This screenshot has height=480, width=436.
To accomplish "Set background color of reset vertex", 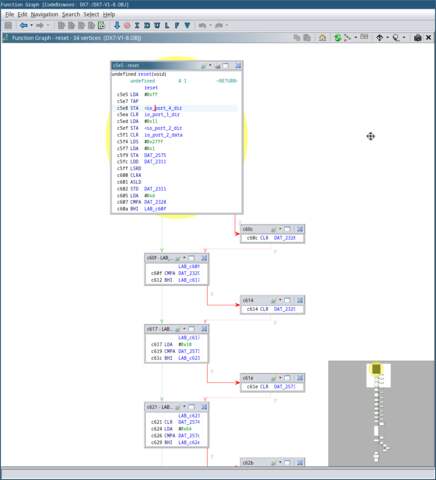I will click(204, 66).
